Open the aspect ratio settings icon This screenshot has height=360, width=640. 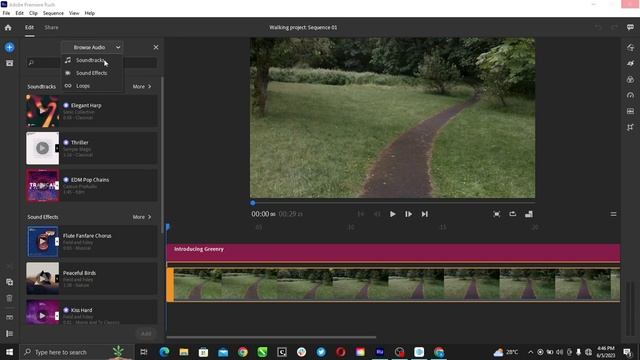[x=529, y=214]
